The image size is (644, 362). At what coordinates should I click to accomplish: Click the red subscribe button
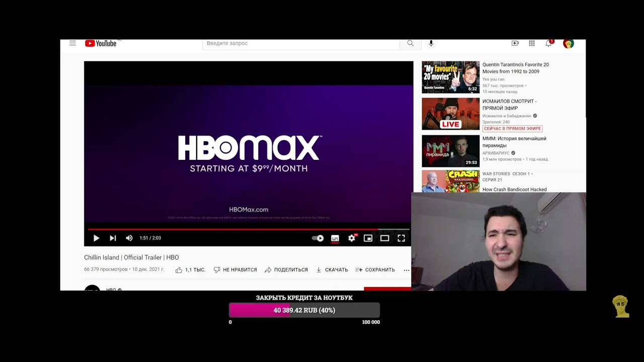click(387, 289)
